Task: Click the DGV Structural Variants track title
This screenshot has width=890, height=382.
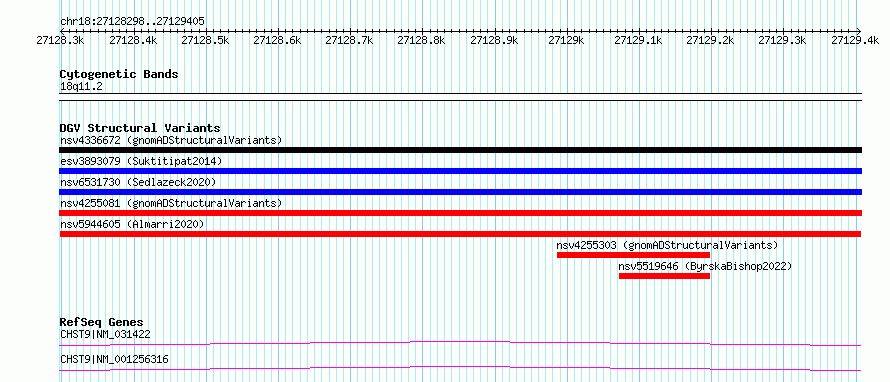Action: [x=140, y=128]
